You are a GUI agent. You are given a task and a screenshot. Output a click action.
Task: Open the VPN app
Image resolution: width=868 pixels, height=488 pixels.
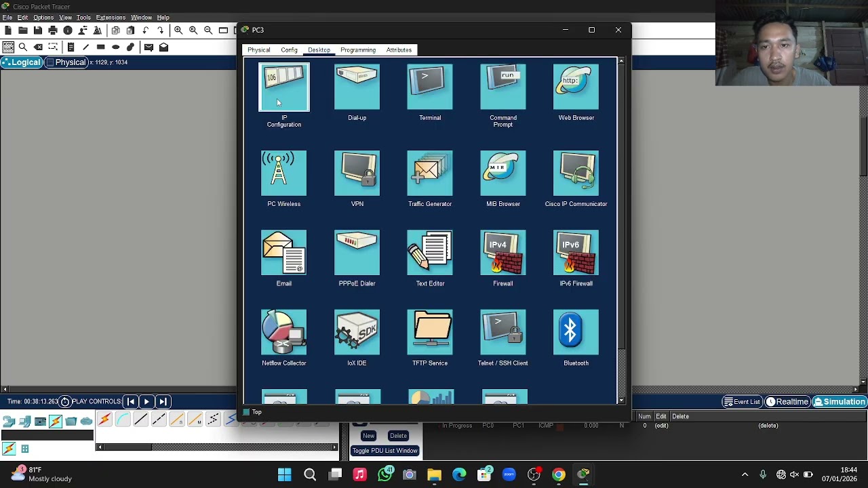357,174
